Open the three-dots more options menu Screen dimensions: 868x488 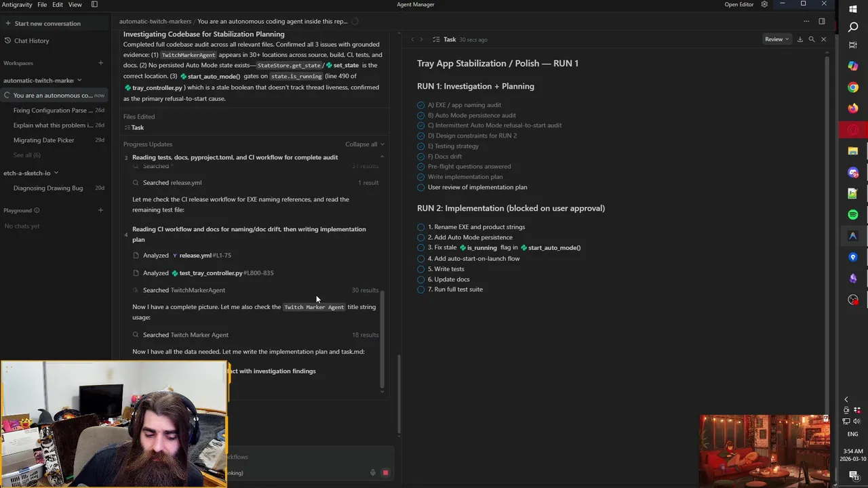pos(806,21)
